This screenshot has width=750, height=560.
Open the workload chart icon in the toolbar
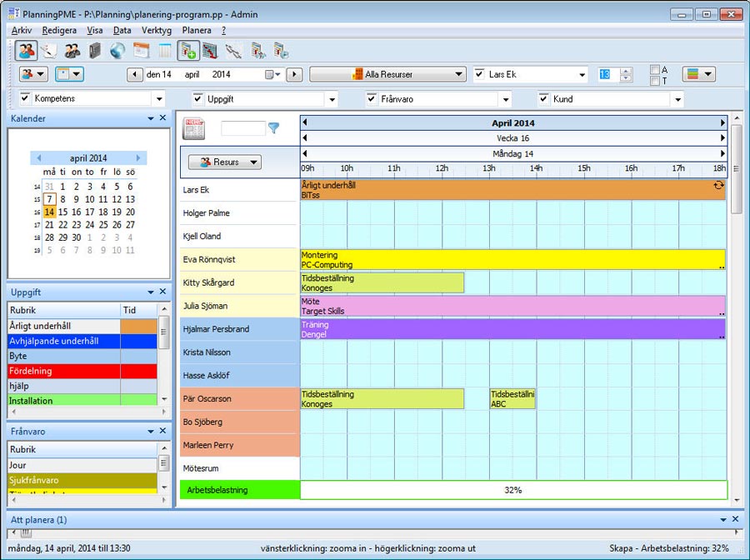[208, 51]
